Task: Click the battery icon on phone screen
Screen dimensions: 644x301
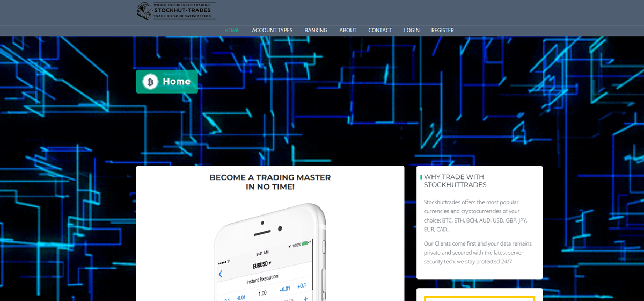Action: [x=306, y=243]
